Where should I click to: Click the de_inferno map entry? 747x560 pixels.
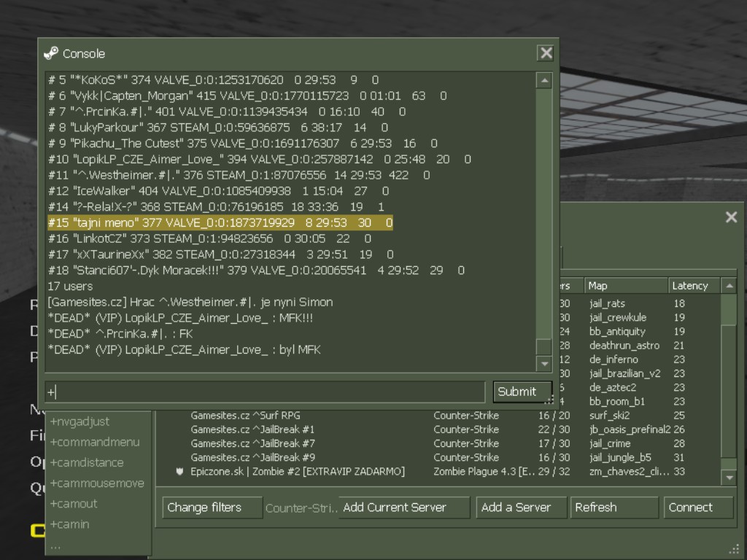pos(614,359)
